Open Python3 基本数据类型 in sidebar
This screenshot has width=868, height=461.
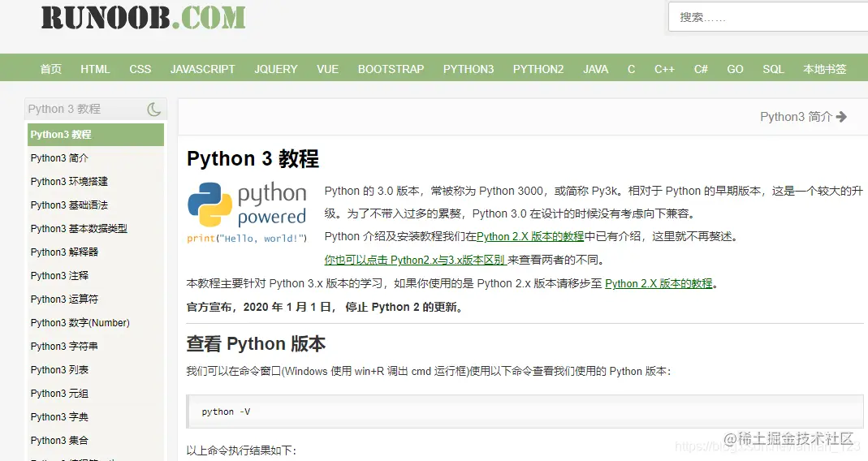tap(79, 229)
